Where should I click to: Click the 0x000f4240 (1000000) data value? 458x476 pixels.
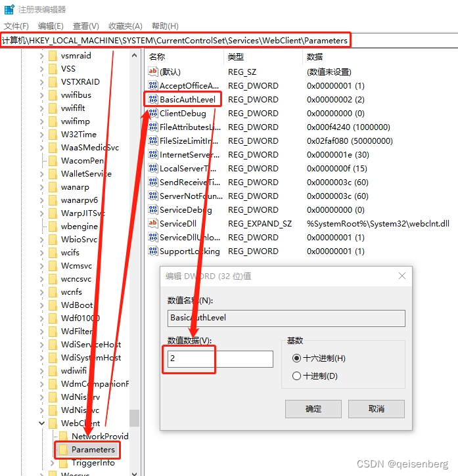coord(348,127)
